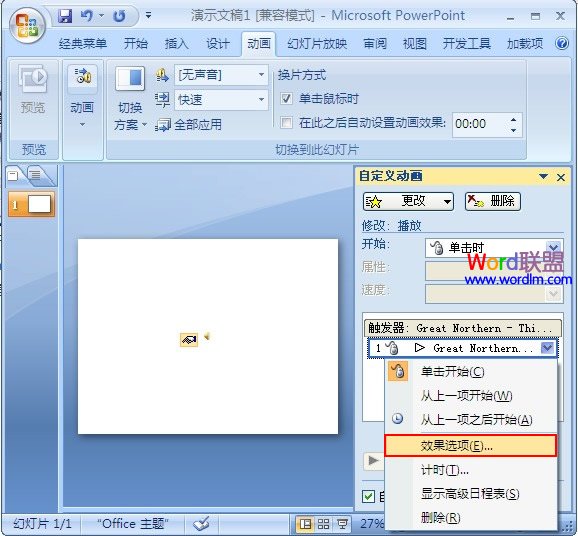Enable 在此之后自动设置动画效果 checkbox
The width and height of the screenshot is (578, 536).
[286, 122]
